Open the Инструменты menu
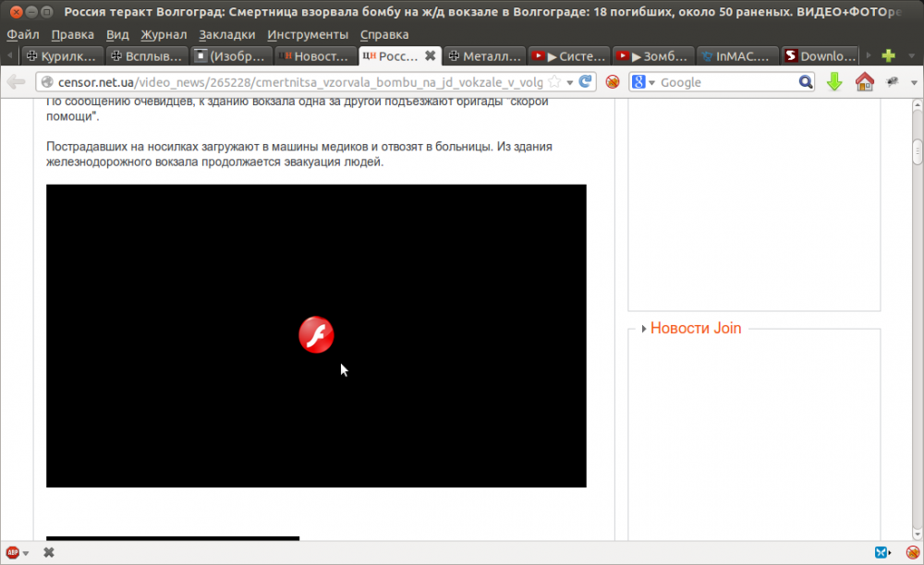This screenshot has width=924, height=565. click(x=307, y=34)
